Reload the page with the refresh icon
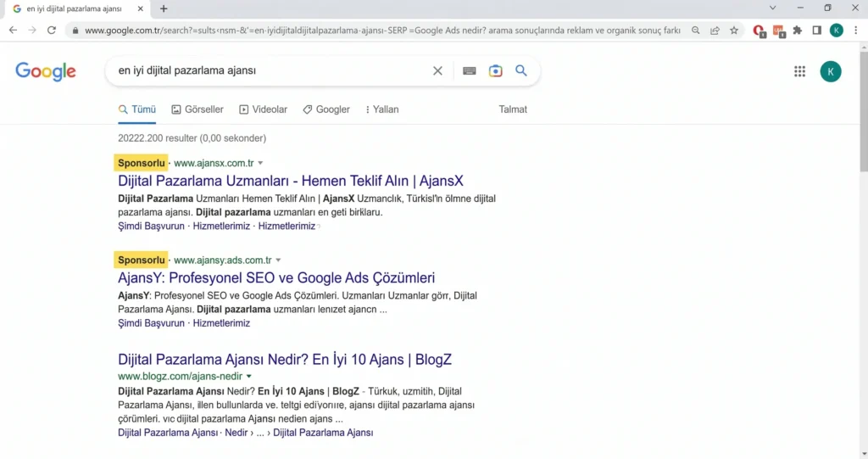Viewport: 868px width, 459px height. coord(52,31)
